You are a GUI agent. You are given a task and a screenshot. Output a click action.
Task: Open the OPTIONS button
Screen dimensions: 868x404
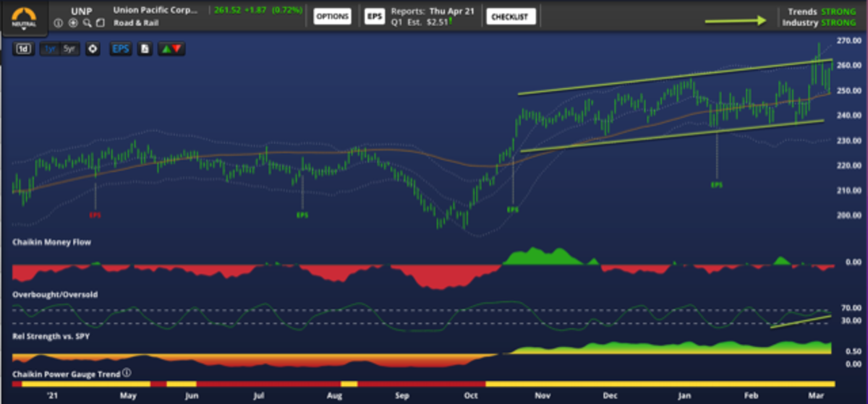332,17
